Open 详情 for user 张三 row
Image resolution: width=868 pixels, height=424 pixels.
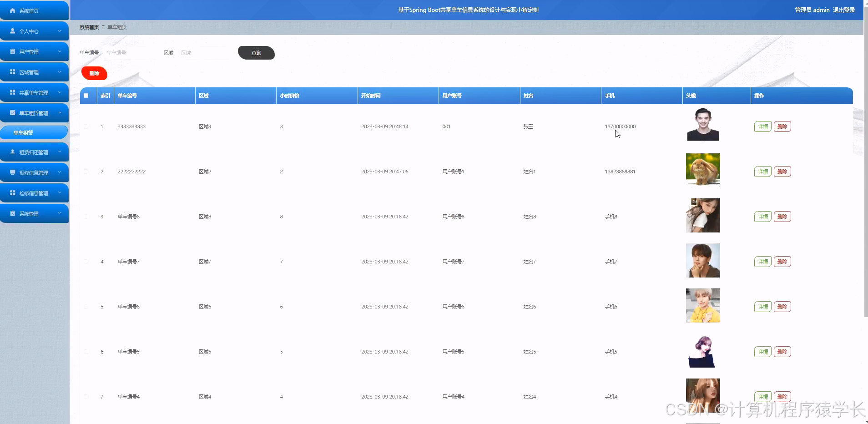(763, 126)
